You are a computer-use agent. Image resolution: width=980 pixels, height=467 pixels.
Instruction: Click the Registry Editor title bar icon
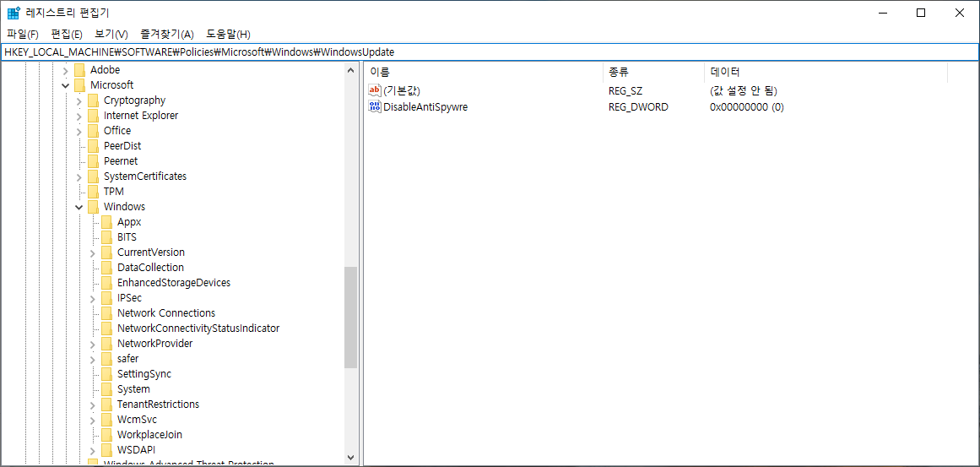[14, 13]
